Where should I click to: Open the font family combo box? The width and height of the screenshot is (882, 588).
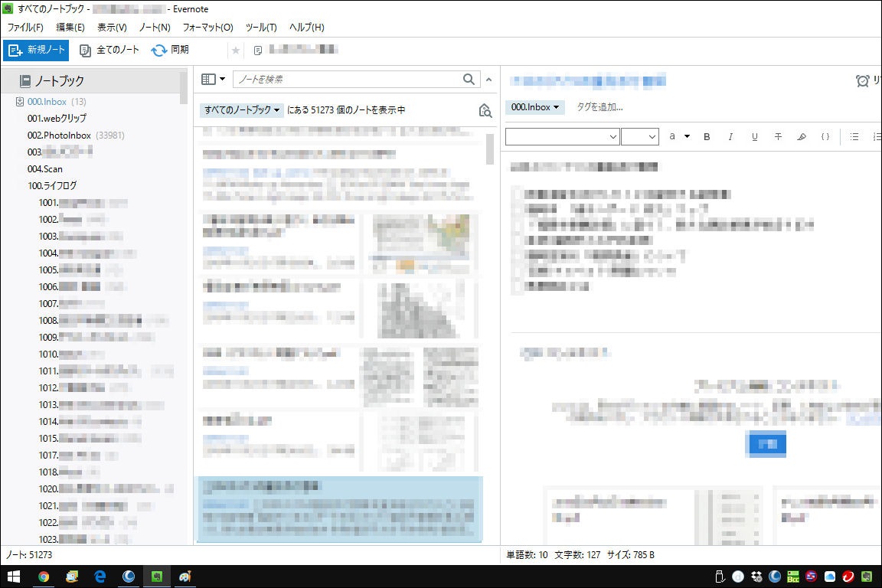(x=563, y=137)
